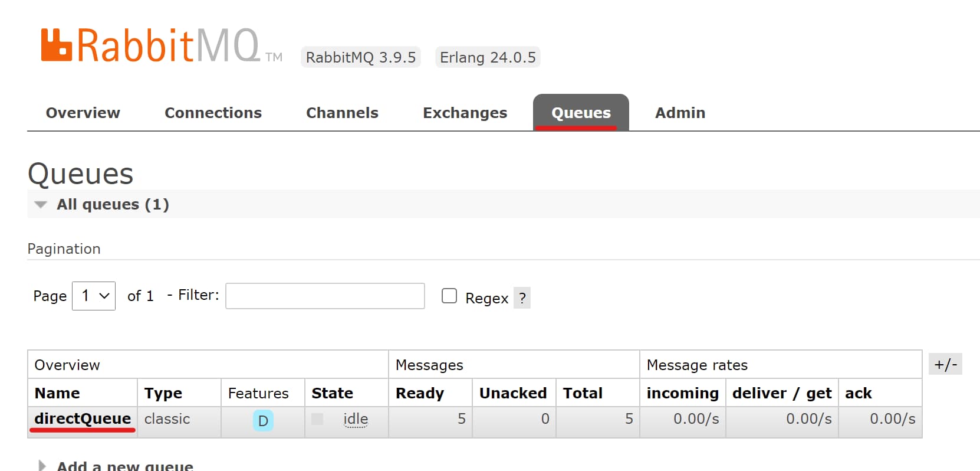Image resolution: width=980 pixels, height=471 pixels.
Task: Click the grey state indicator square
Action: (x=317, y=418)
